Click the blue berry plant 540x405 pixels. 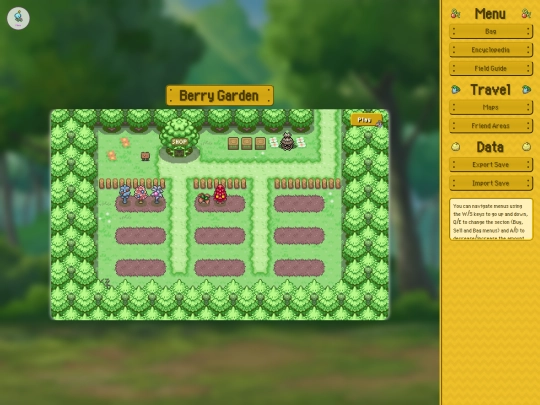125,194
